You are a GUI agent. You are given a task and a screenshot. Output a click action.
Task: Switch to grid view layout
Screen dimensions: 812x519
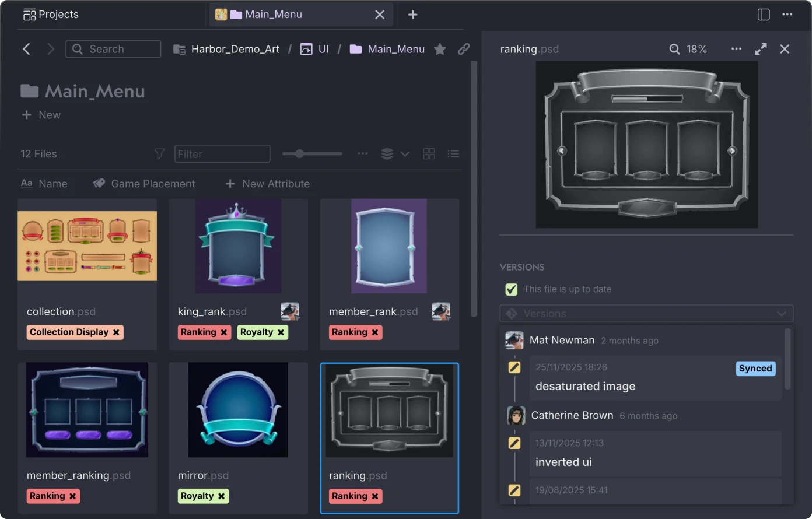[x=429, y=153]
